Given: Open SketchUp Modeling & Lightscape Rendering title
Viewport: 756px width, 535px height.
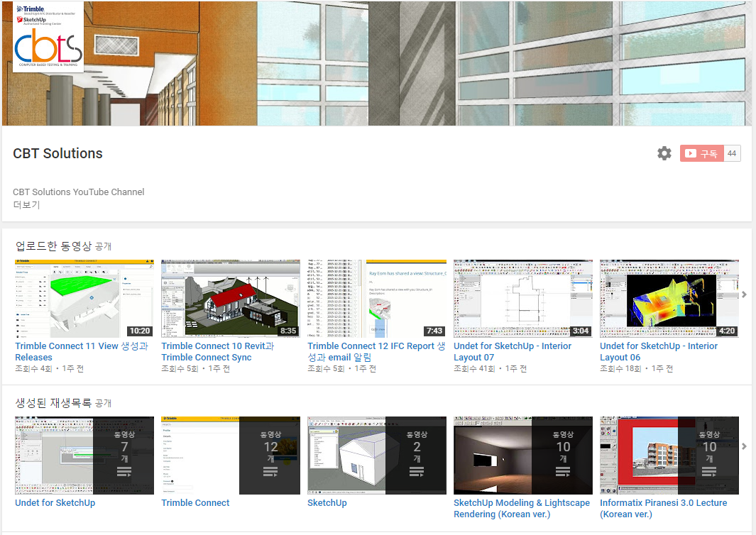Looking at the screenshot, I should click(522, 509).
